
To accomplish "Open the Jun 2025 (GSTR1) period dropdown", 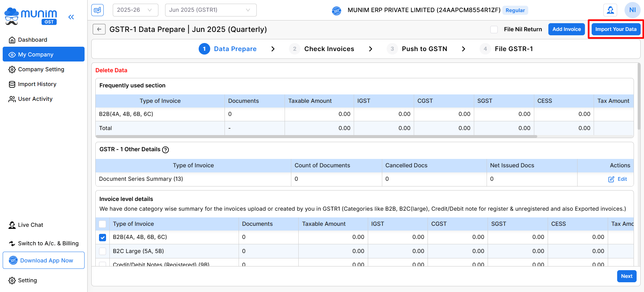I will (x=211, y=10).
